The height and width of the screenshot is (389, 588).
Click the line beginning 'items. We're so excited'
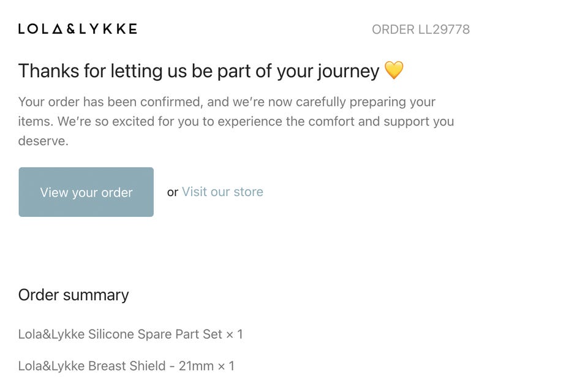[236, 121]
